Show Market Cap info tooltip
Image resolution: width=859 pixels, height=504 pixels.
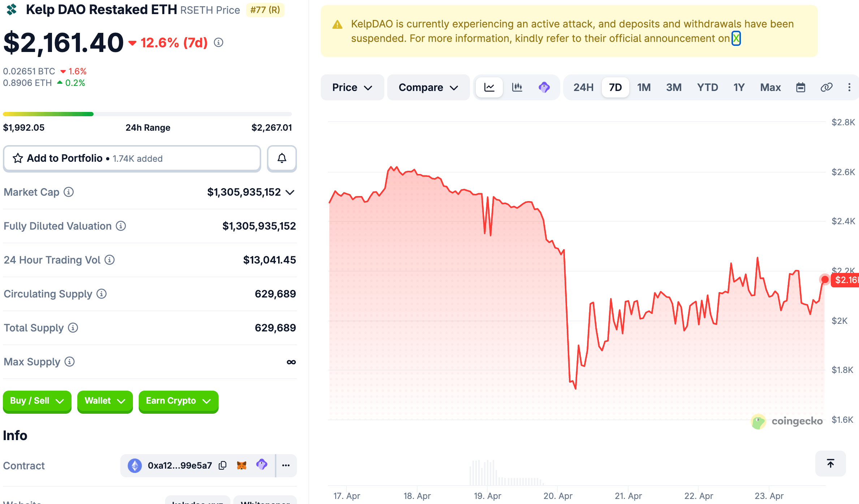(69, 192)
